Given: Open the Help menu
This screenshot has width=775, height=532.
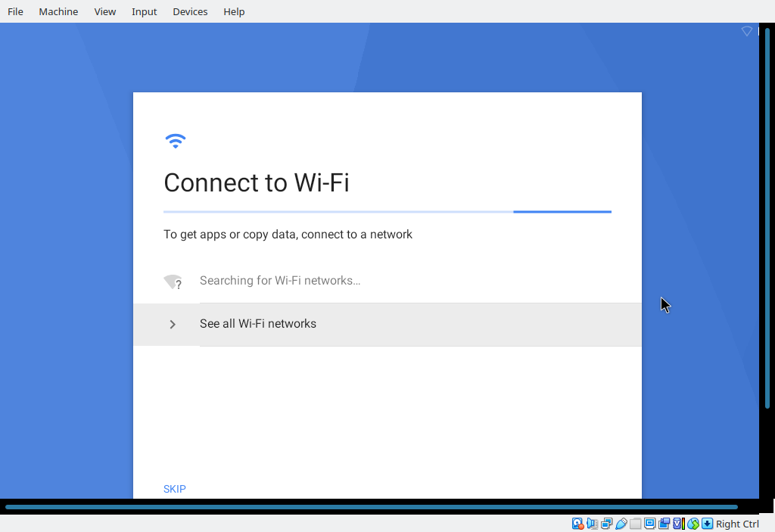Looking at the screenshot, I should (x=234, y=11).
